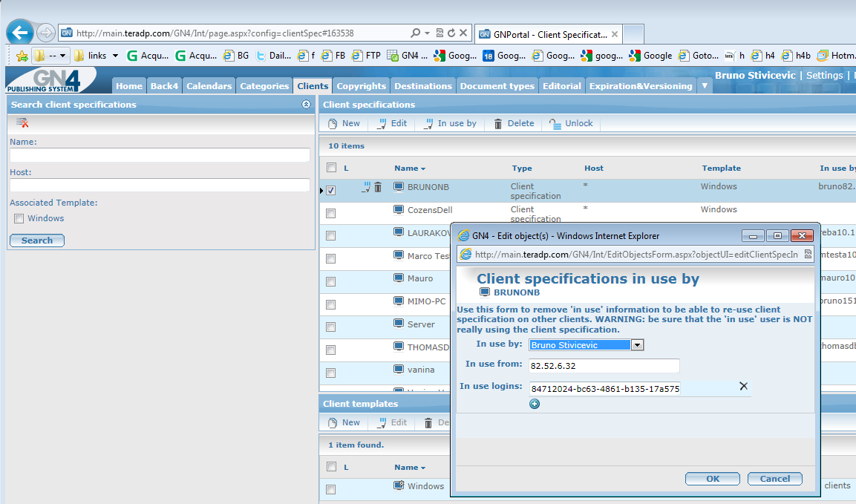
Task: Click the browser Back arrow button
Action: click(19, 33)
